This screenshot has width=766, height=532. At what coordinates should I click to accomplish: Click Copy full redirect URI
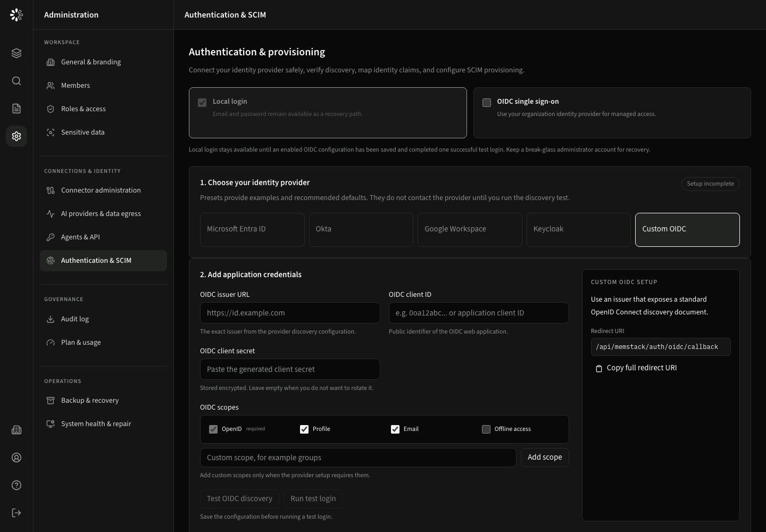coord(636,368)
